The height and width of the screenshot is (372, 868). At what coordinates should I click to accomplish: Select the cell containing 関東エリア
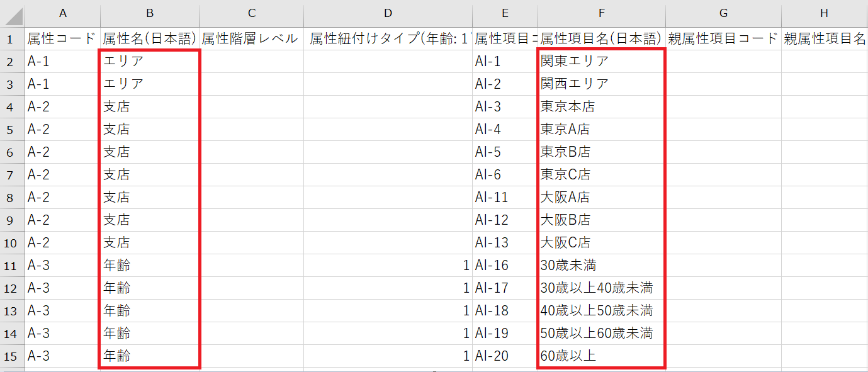(601, 60)
